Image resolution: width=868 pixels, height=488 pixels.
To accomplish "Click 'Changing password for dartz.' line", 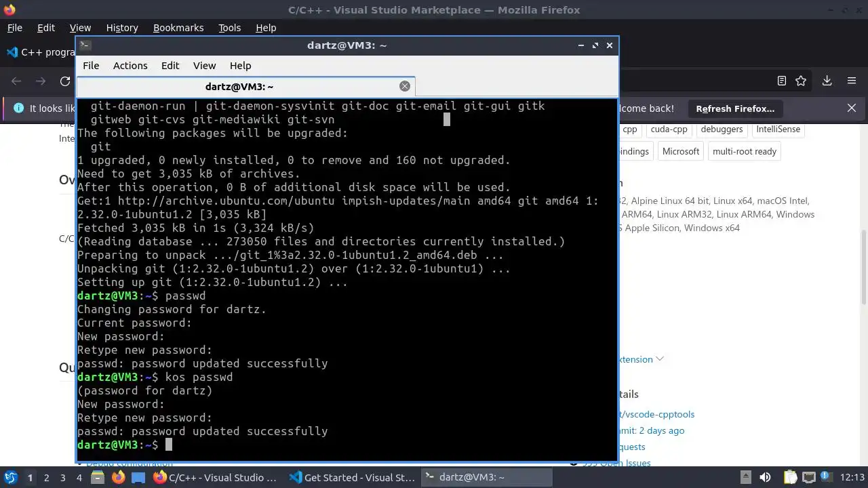I will pyautogui.click(x=172, y=309).
